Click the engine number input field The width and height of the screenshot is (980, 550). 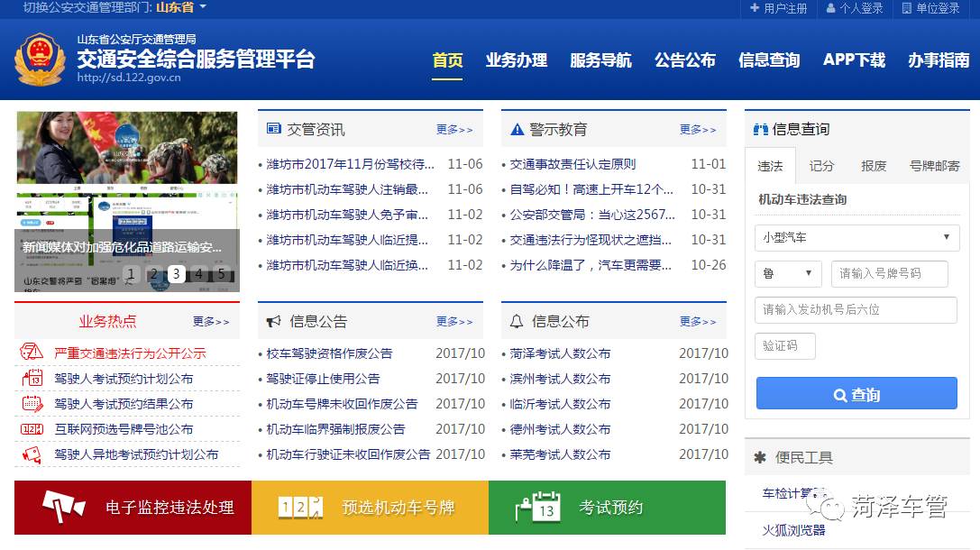[855, 309]
